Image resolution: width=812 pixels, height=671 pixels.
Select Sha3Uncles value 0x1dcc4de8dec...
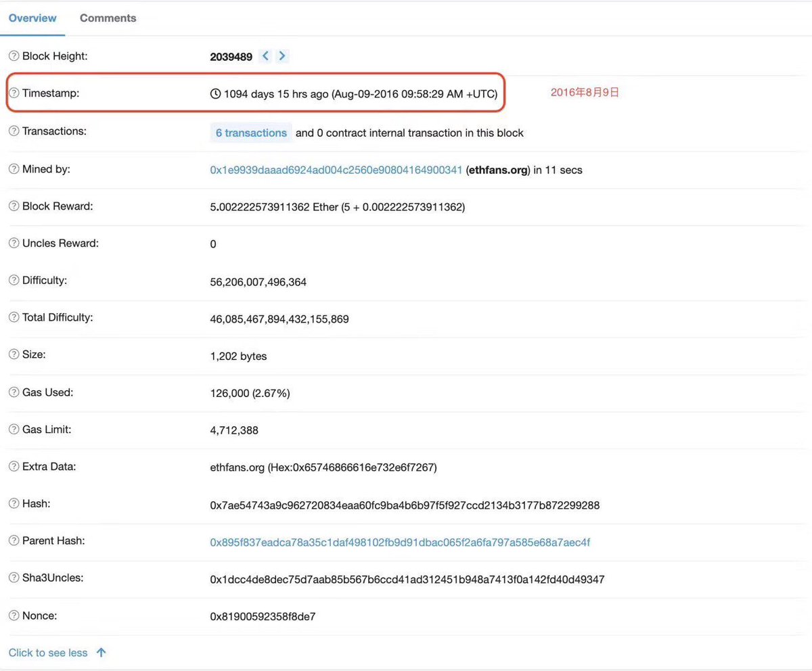(407, 580)
